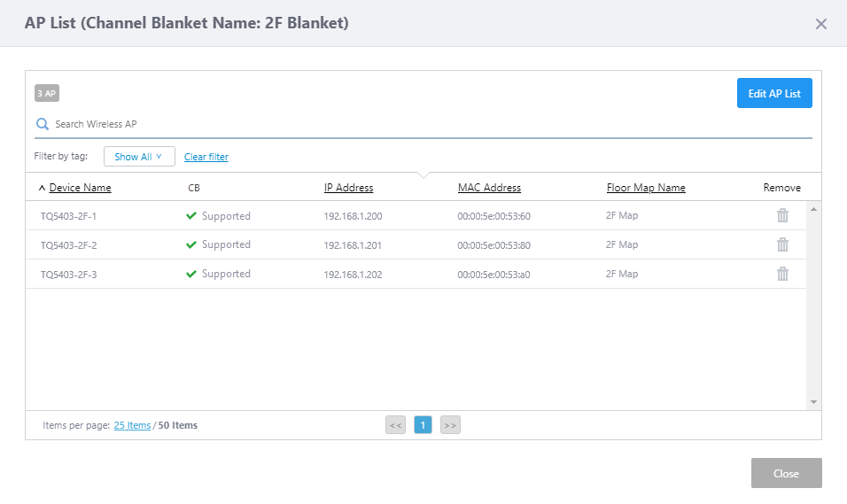Click the search magnifier icon
This screenshot has width=847, height=504.
click(x=42, y=124)
